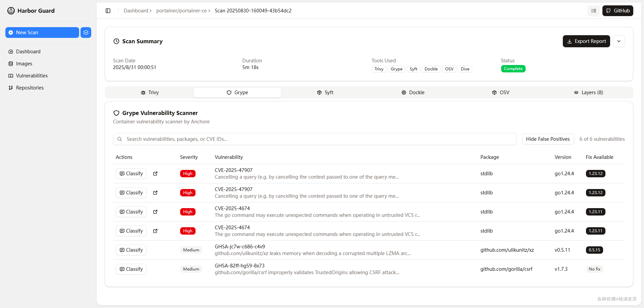
Task: Start a New Scan
Action: coord(42,33)
